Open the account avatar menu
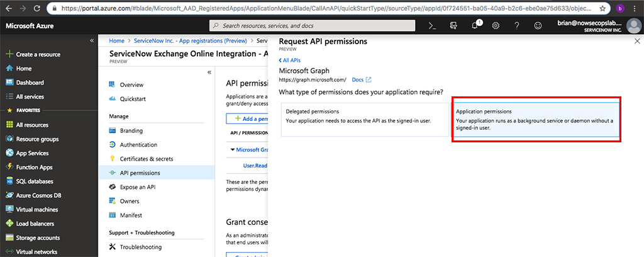 (x=633, y=25)
